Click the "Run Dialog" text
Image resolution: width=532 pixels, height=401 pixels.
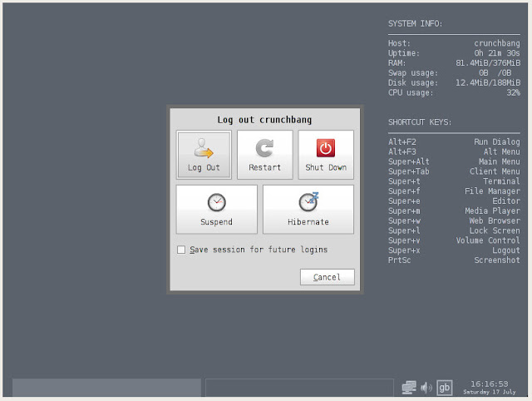click(x=497, y=142)
